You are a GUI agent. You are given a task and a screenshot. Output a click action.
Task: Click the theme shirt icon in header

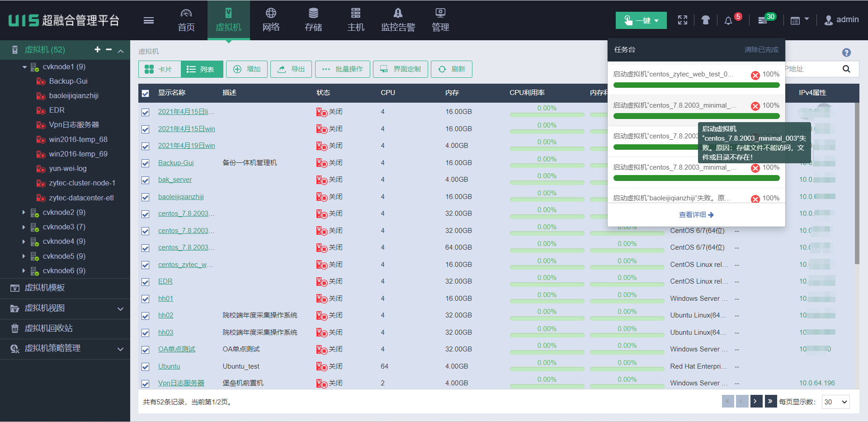click(x=705, y=20)
